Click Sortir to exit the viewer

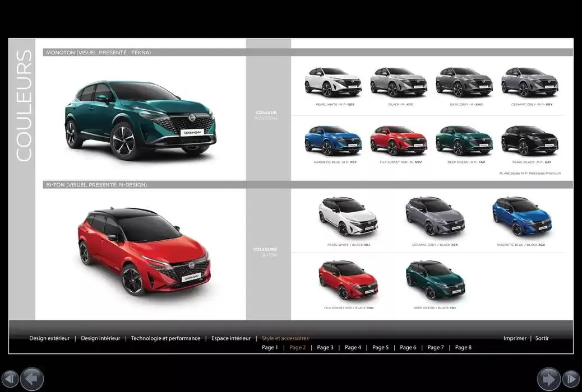tap(542, 338)
